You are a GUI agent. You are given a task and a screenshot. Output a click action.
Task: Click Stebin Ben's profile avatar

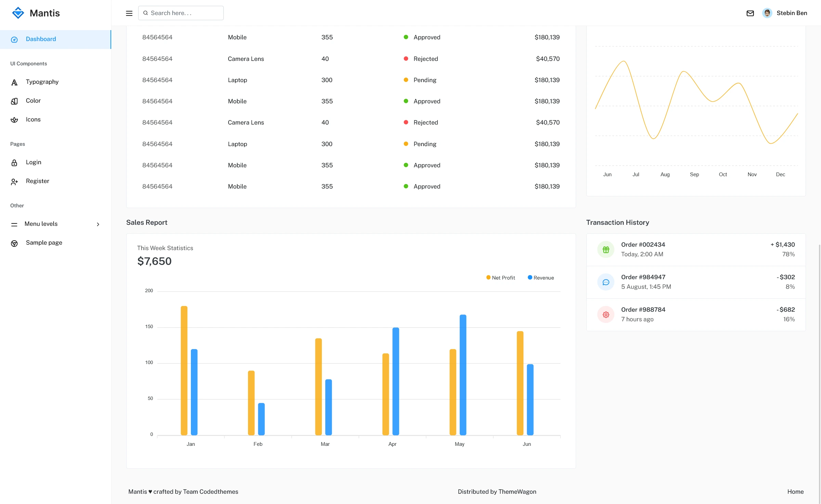click(768, 13)
